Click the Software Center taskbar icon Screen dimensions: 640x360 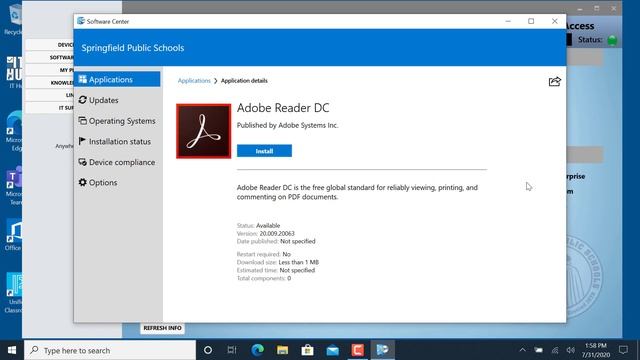click(382, 350)
